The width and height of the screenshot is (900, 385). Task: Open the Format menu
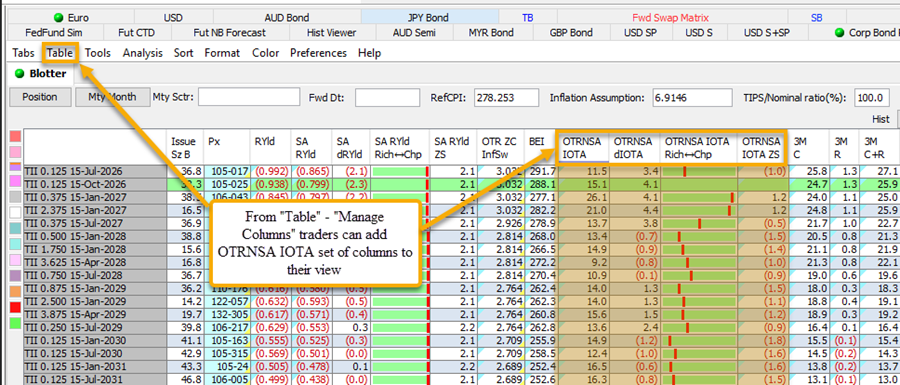pos(222,53)
